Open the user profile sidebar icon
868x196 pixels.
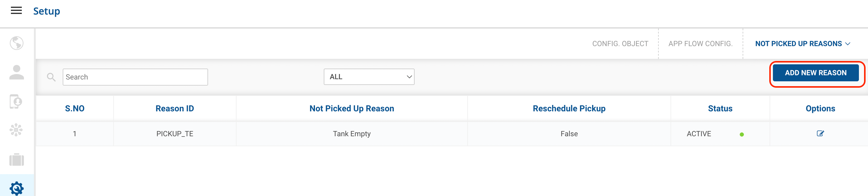pyautogui.click(x=17, y=72)
